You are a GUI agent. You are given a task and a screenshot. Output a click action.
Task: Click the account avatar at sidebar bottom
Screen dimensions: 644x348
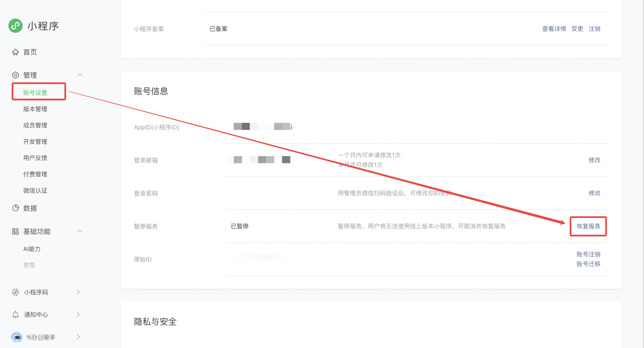(17, 337)
